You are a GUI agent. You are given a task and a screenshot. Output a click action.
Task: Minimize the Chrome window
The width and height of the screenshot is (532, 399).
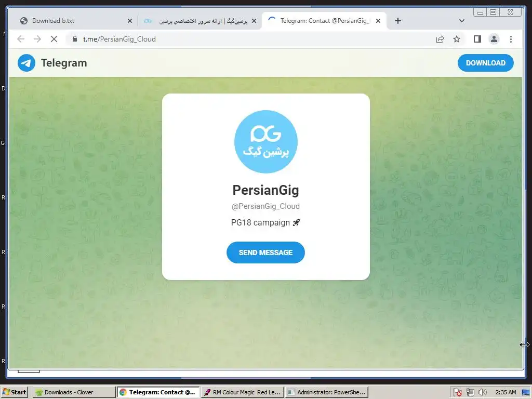pos(480,12)
